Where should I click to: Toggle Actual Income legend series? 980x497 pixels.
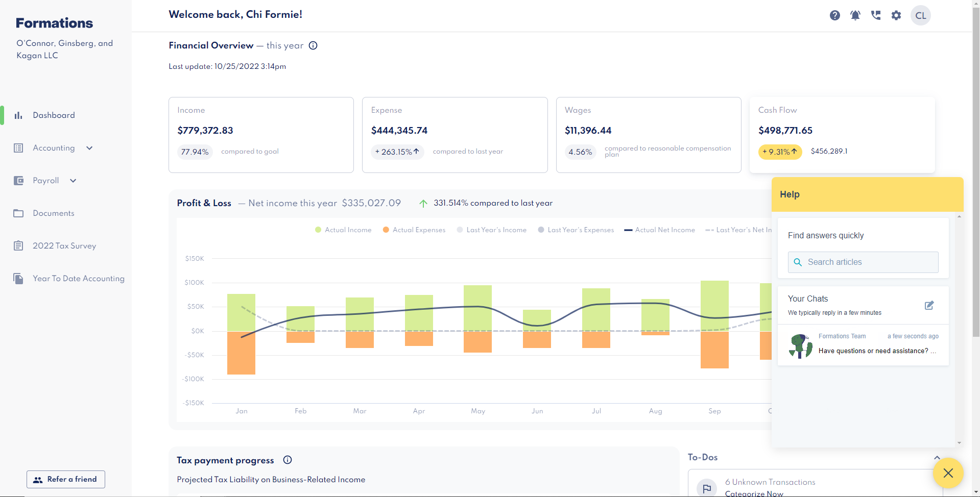coord(343,230)
